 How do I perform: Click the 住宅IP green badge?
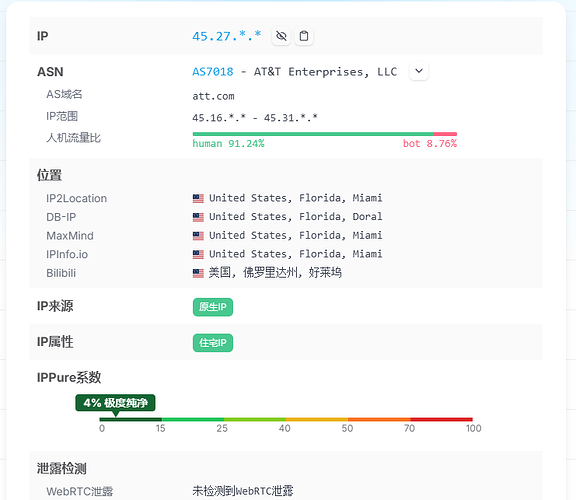coord(213,343)
